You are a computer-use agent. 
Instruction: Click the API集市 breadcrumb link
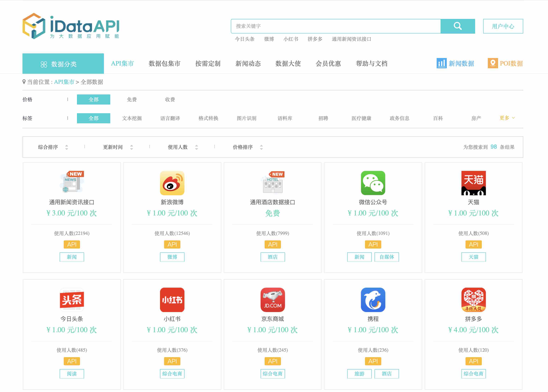64,82
